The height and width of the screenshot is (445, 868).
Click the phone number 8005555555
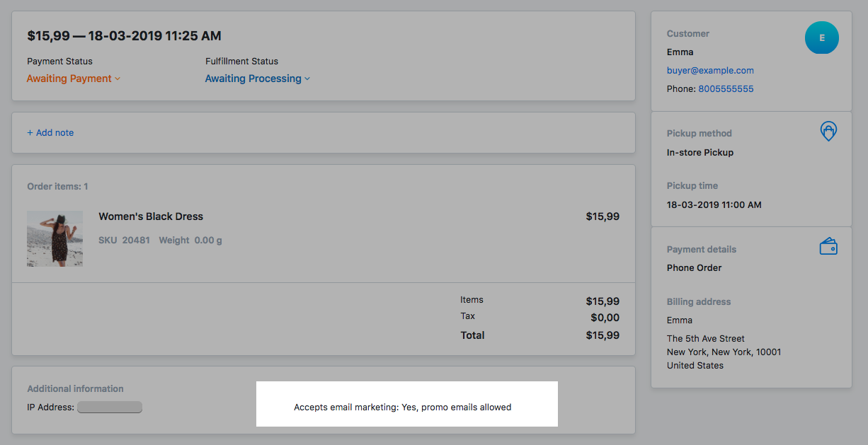pyautogui.click(x=726, y=89)
